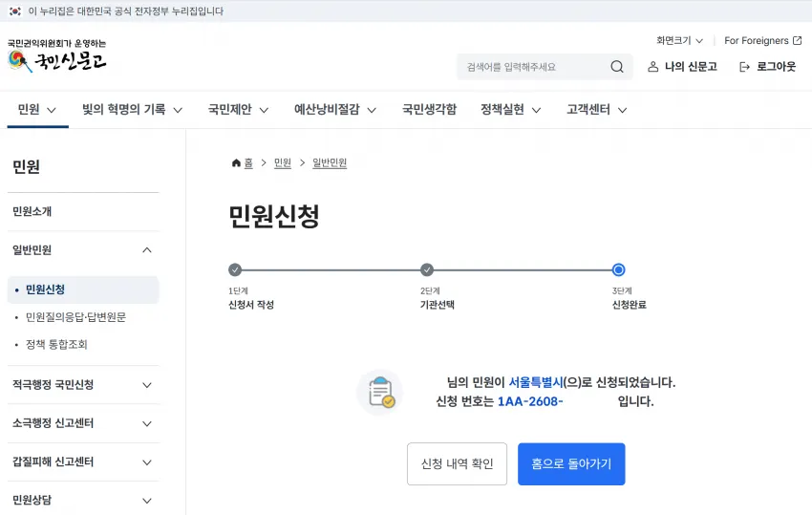
Task: Click the Korean flag icon in top banner
Action: point(15,11)
